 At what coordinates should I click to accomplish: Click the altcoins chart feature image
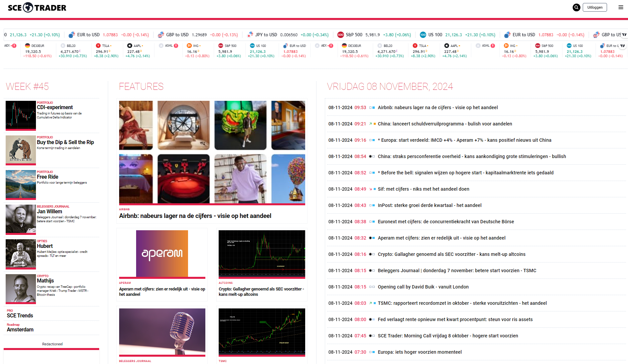262,254
